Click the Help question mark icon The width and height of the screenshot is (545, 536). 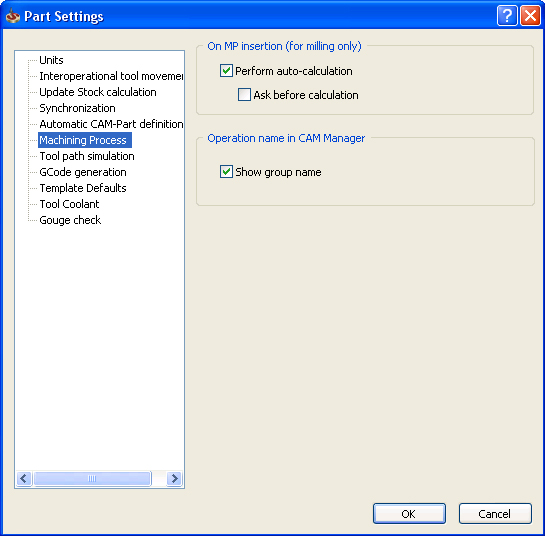tap(507, 16)
